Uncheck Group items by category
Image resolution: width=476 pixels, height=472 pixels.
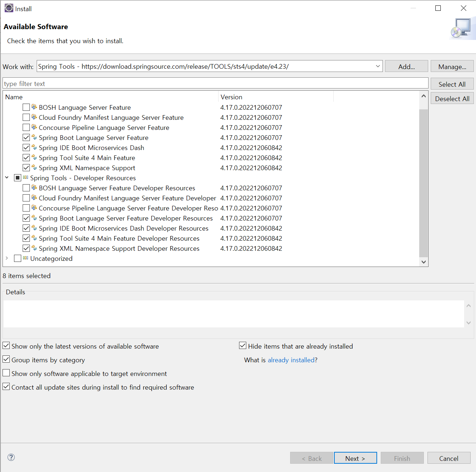[6, 359]
